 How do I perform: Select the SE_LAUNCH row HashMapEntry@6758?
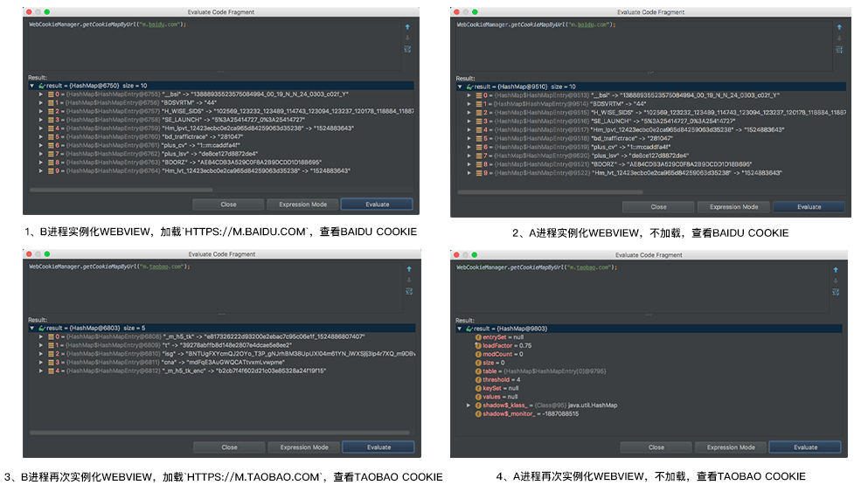221,120
